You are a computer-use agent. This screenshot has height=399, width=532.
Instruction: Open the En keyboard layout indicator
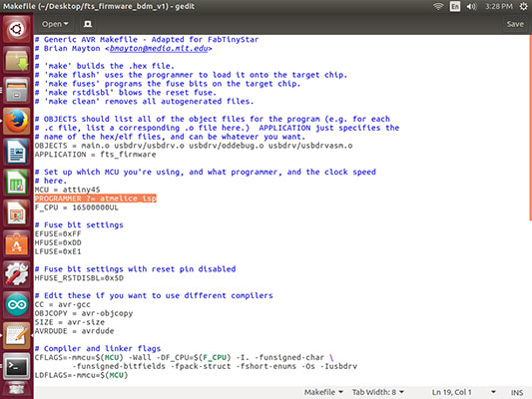pos(454,6)
